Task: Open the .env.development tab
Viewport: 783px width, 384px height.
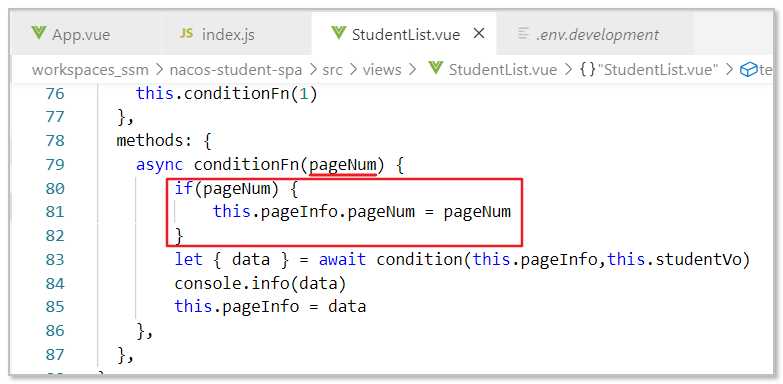Action: pos(595,35)
